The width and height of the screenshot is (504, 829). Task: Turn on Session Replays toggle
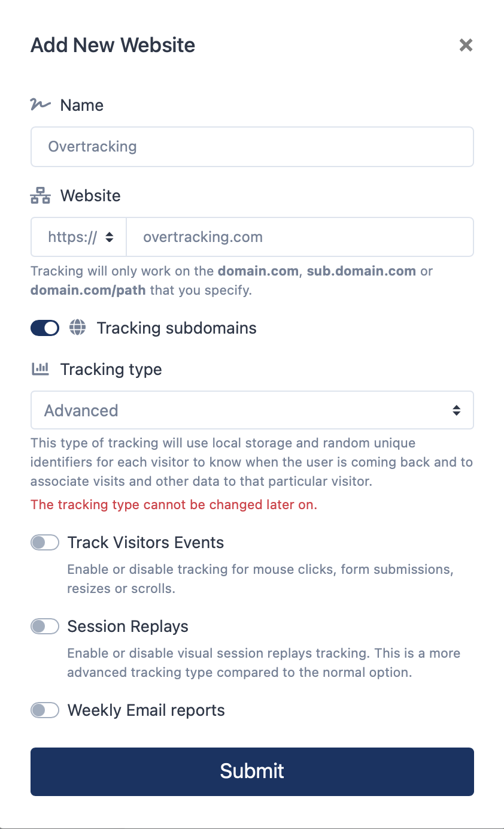[45, 627]
